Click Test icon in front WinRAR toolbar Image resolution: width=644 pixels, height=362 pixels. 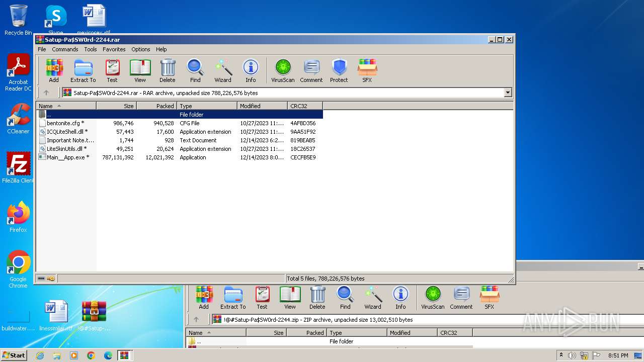pos(112,71)
